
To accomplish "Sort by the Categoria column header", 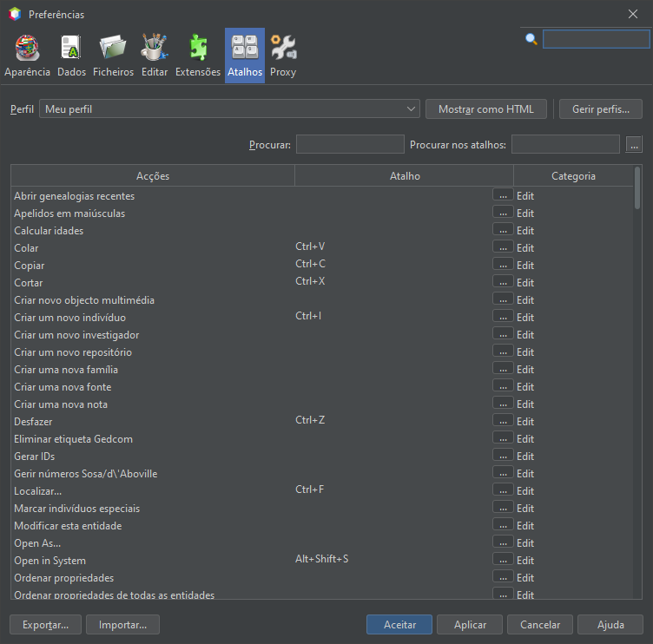I will (x=573, y=176).
